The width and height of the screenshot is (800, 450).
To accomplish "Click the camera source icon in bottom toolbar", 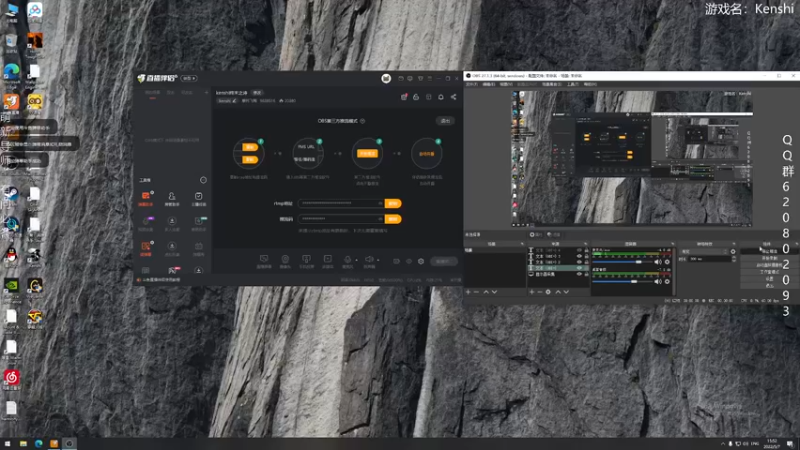I will point(285,261).
